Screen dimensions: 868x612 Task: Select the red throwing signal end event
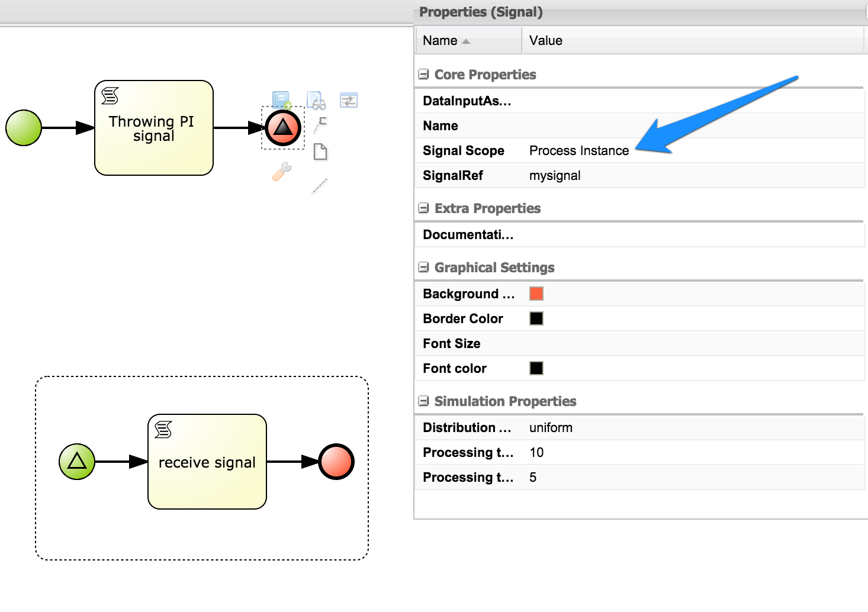click(x=282, y=127)
